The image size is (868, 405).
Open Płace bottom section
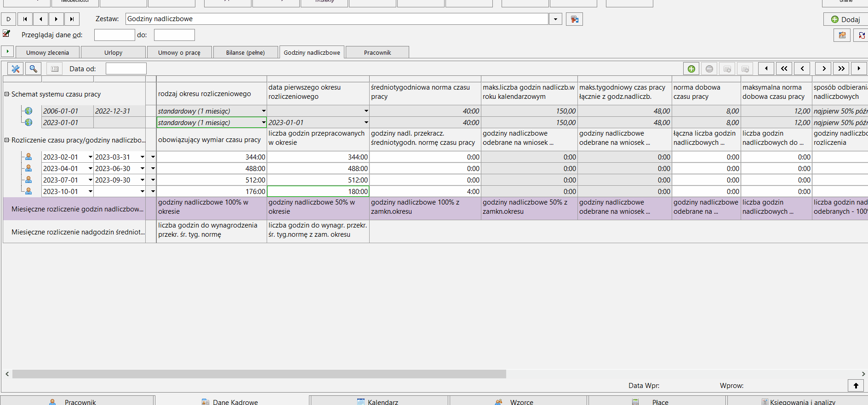coord(657,401)
